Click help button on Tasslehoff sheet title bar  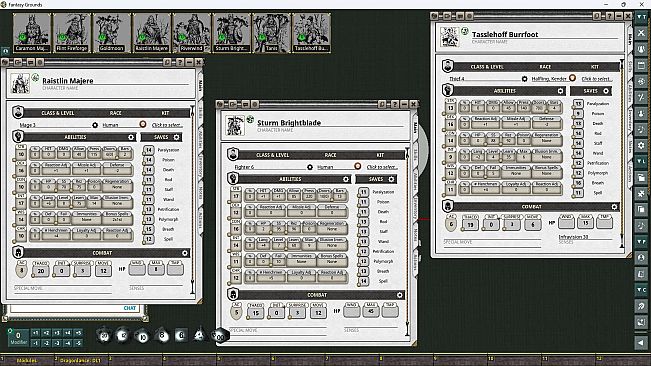609,16
